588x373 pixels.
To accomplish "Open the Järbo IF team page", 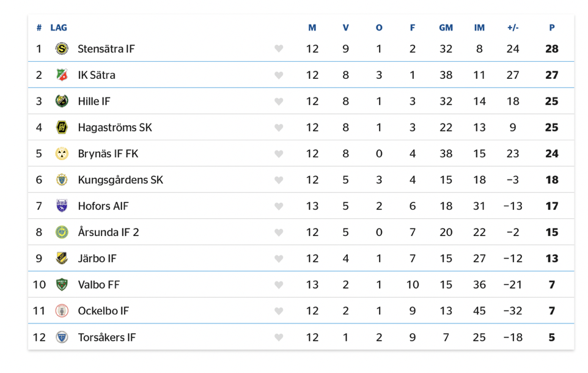I will (x=97, y=259).
